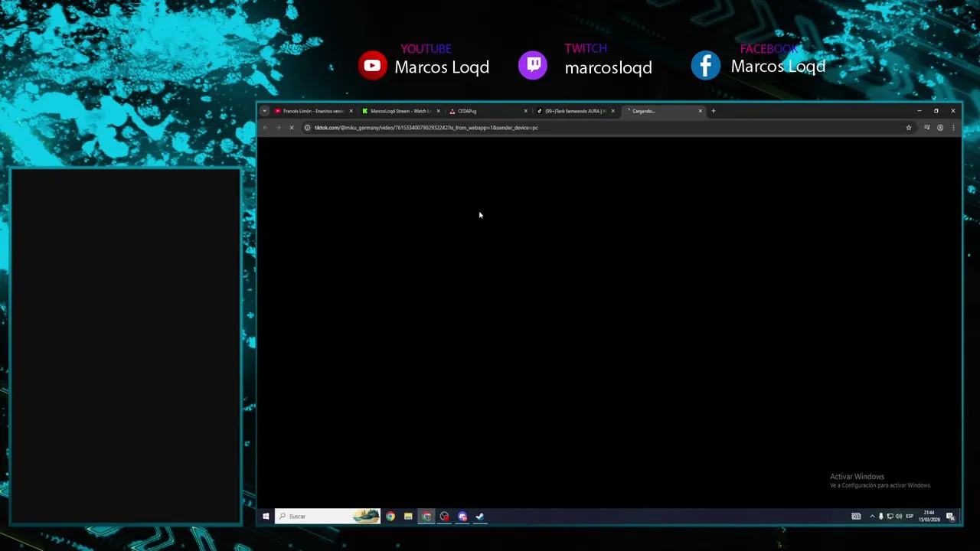
Task: Close the Cargando... tab
Action: 700,111
